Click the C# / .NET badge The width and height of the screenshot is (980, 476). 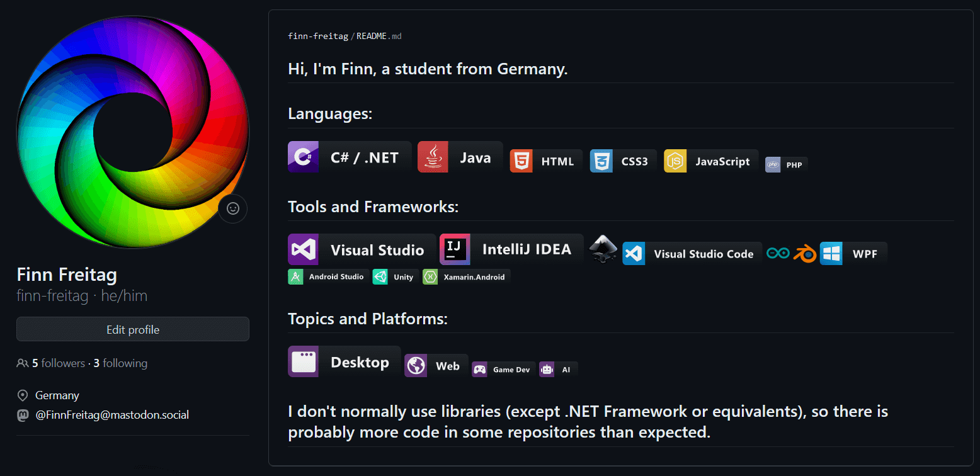tap(350, 157)
